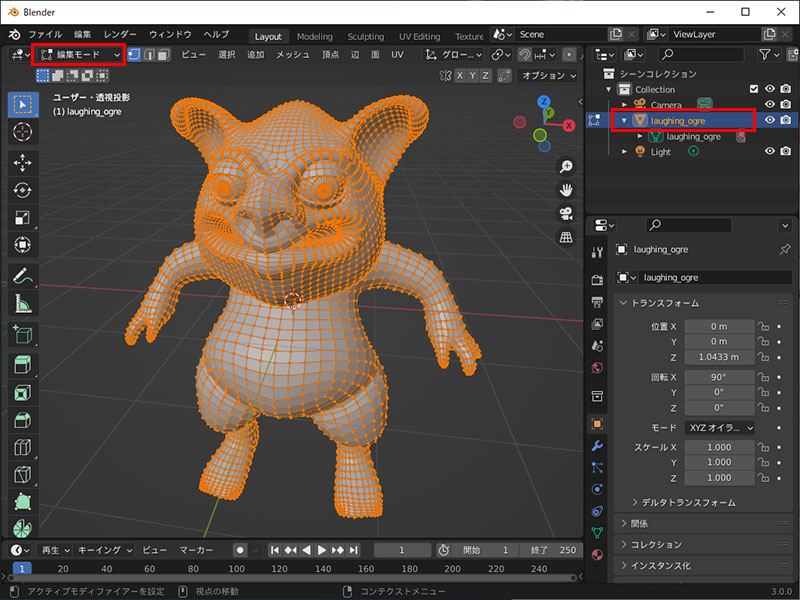
Task: Lock the 位置 X value
Action: point(763,327)
